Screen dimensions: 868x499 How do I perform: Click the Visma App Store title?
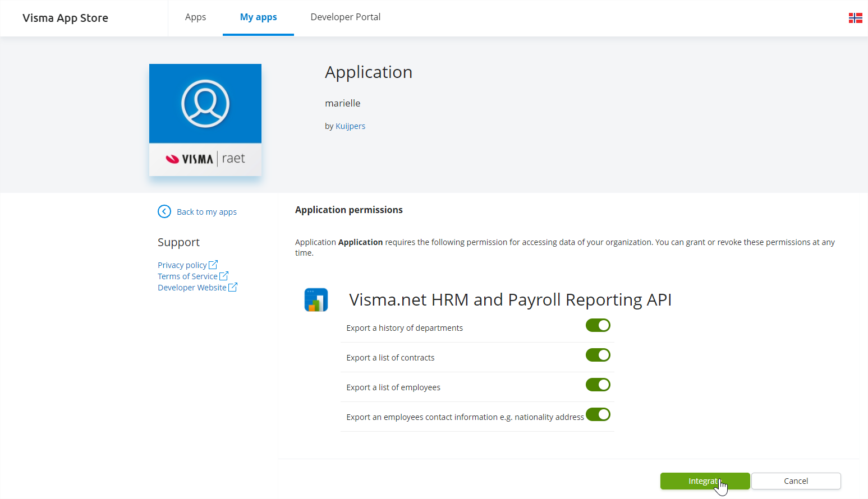click(65, 18)
